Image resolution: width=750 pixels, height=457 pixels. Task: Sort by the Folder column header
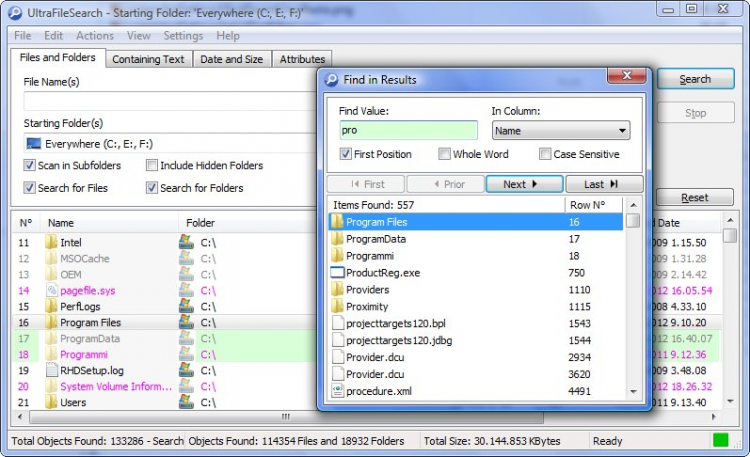246,223
